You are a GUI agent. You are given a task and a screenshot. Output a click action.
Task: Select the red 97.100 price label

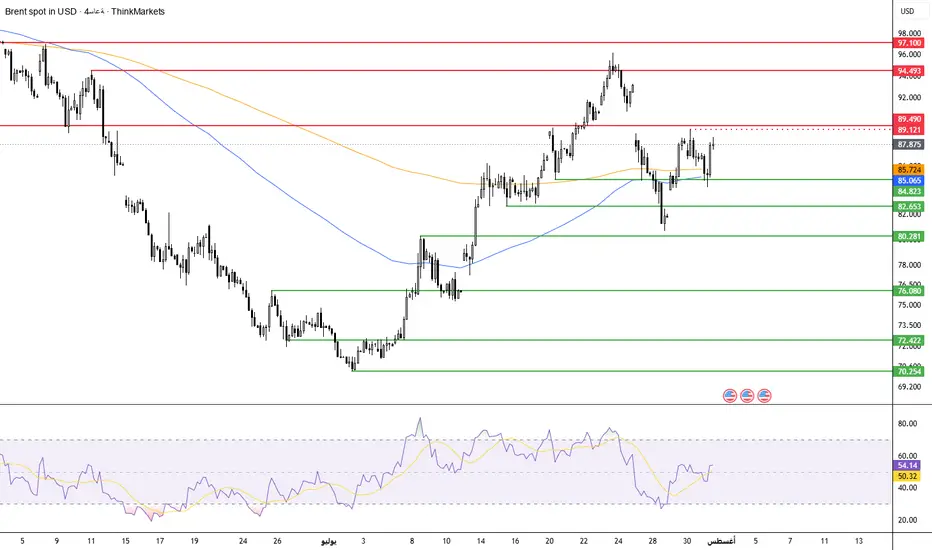coord(909,43)
